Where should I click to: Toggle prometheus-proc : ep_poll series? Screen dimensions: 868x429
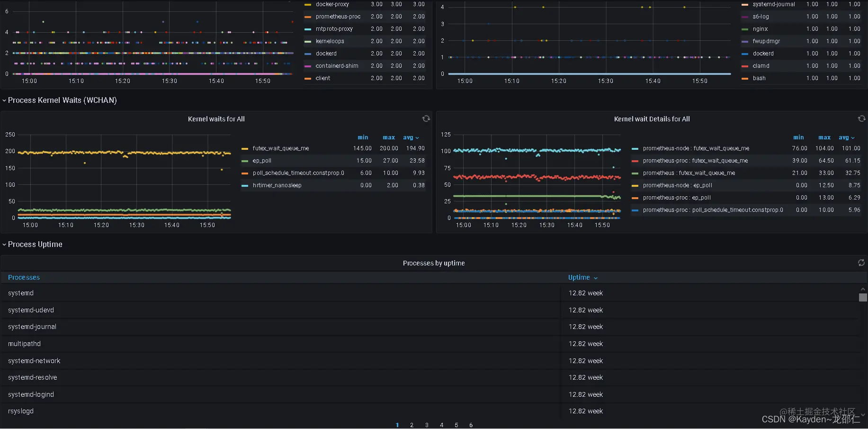pos(677,198)
